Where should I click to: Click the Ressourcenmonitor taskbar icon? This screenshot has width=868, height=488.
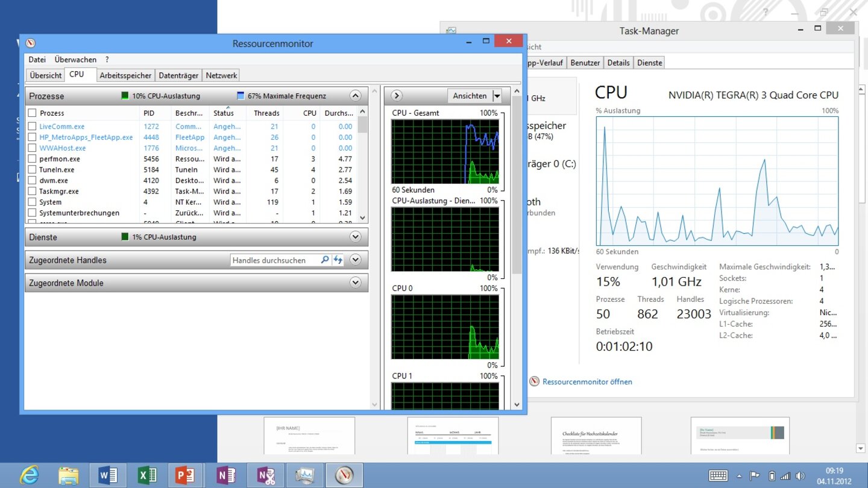[x=344, y=475]
